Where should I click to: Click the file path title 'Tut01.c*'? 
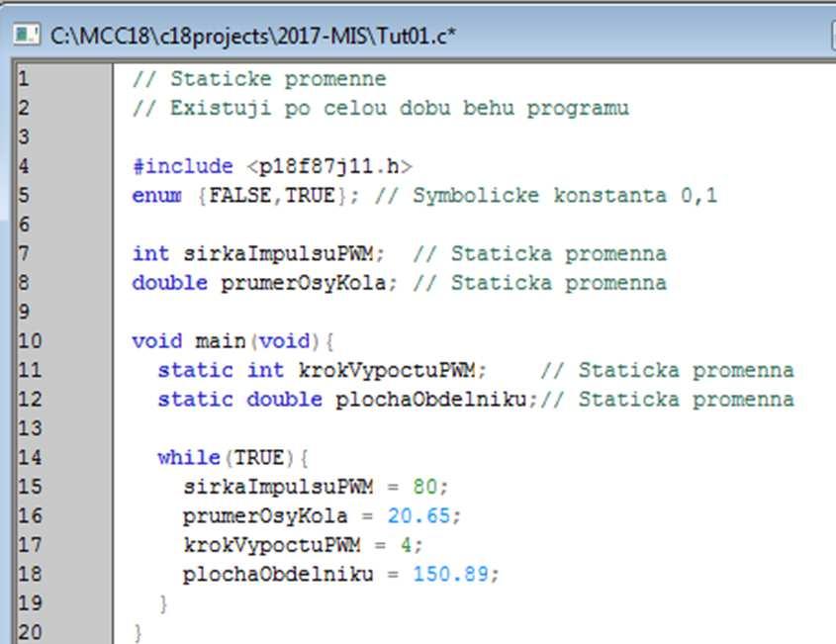(x=417, y=37)
